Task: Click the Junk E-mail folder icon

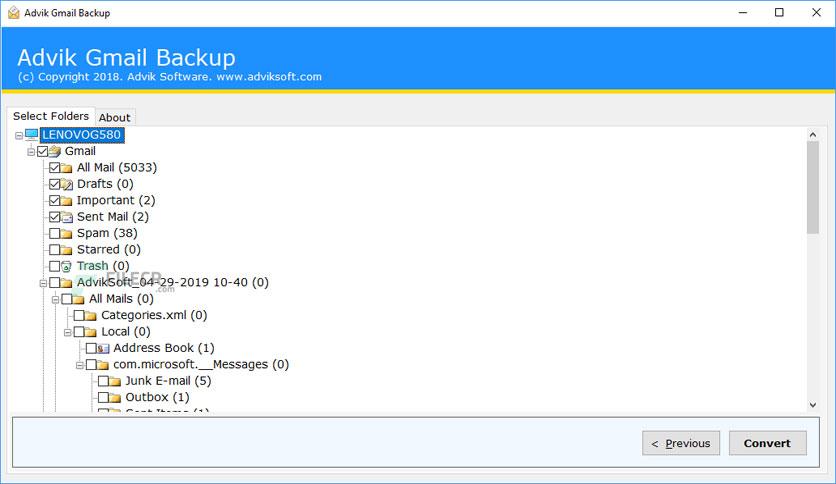Action: coord(115,382)
